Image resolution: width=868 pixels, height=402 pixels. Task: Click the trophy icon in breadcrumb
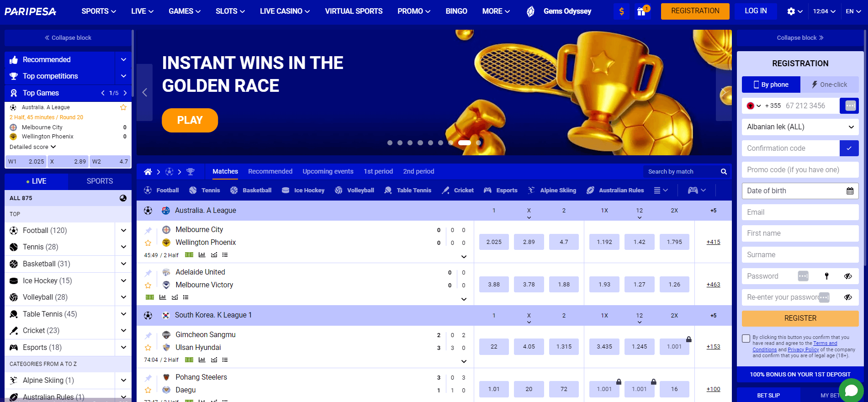tap(191, 172)
